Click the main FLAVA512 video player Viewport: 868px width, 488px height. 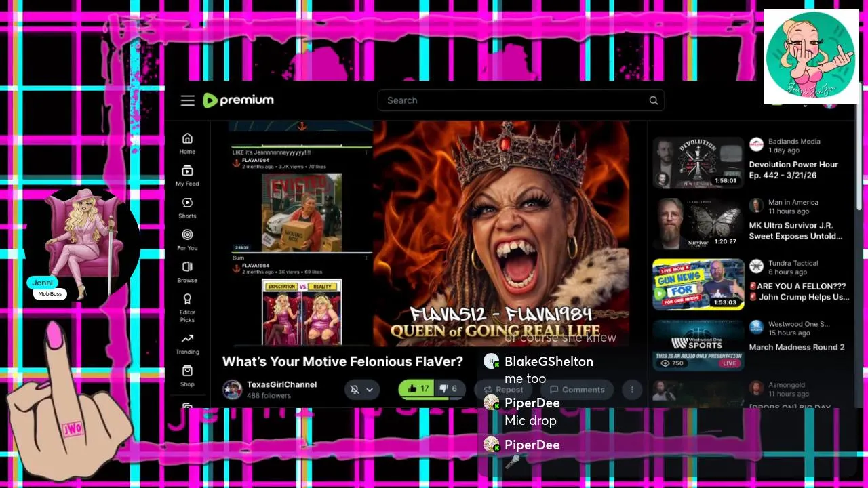(x=502, y=234)
